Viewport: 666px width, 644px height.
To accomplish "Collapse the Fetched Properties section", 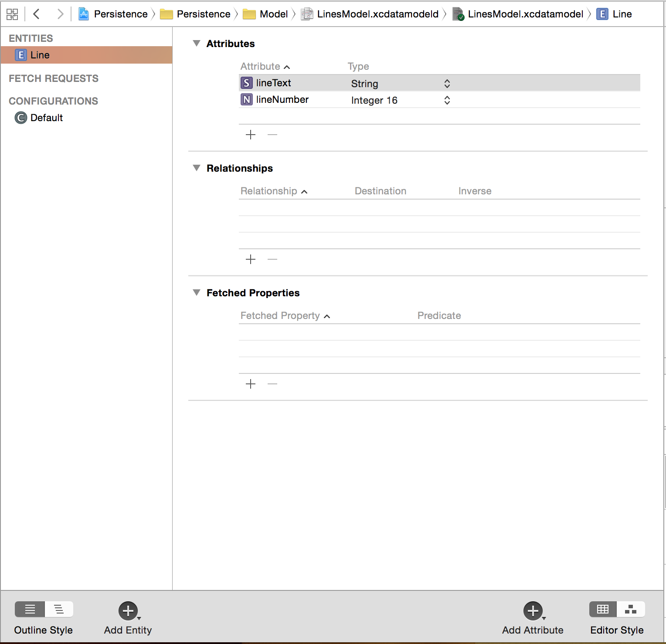I will pos(197,292).
